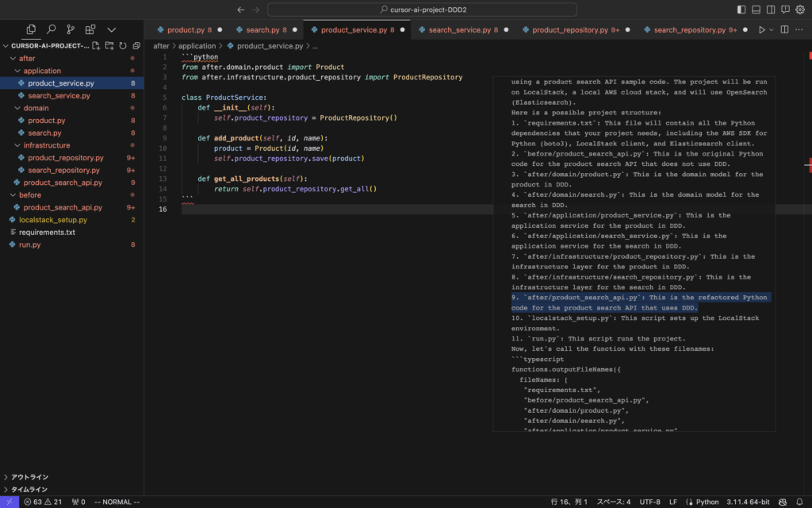
Task: Go to line via 行 16、列 1
Action: (x=569, y=502)
